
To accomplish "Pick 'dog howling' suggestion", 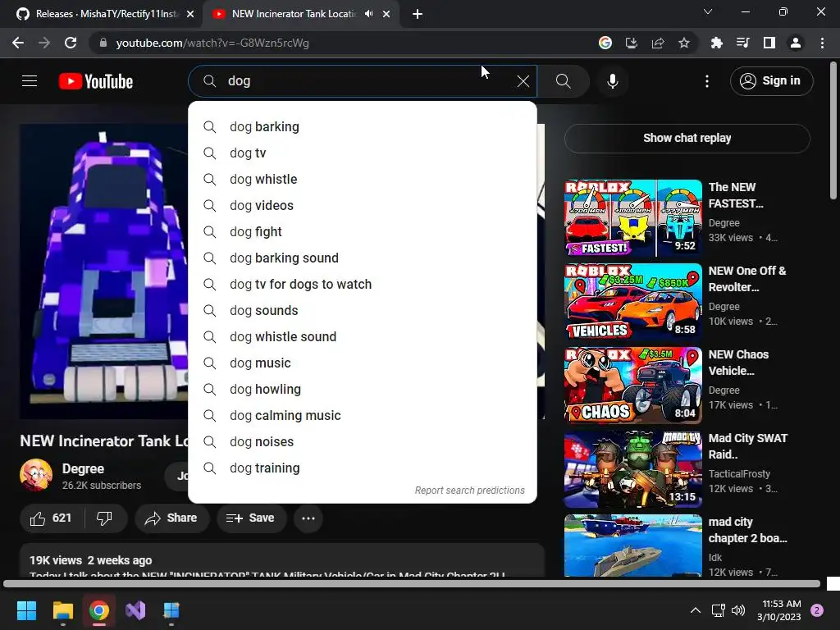I will [362, 390].
